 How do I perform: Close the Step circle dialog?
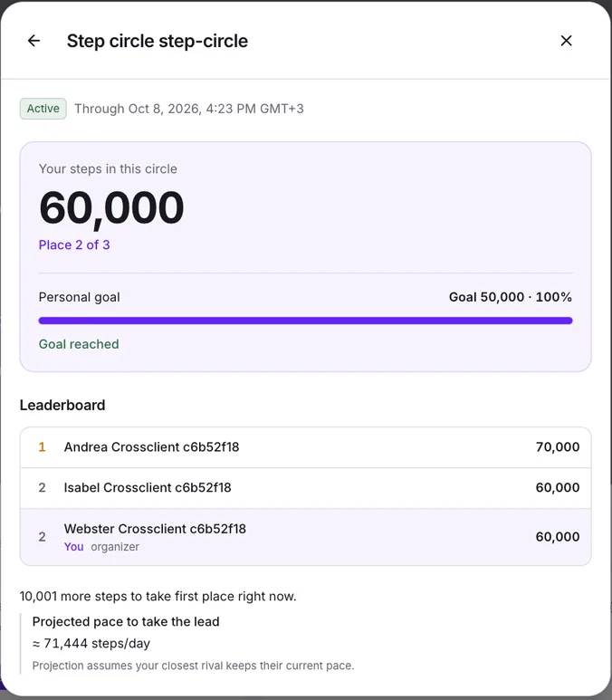pyautogui.click(x=566, y=41)
